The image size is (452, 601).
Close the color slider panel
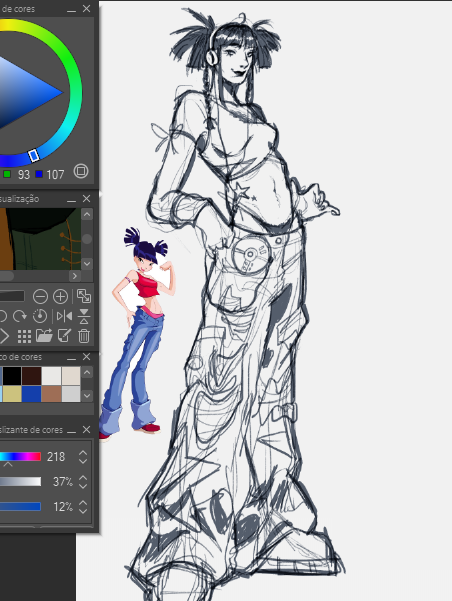click(86, 430)
